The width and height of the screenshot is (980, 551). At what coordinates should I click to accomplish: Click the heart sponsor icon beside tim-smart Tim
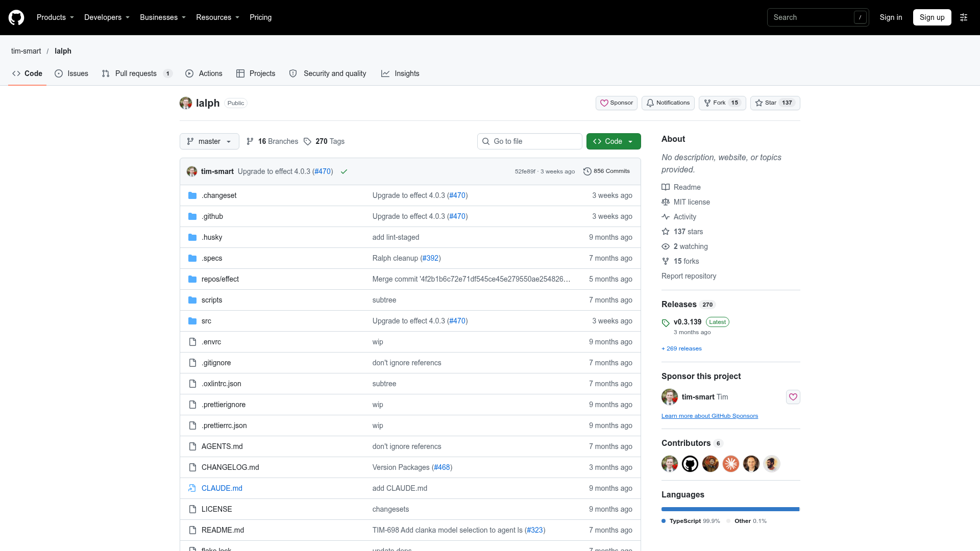click(793, 397)
